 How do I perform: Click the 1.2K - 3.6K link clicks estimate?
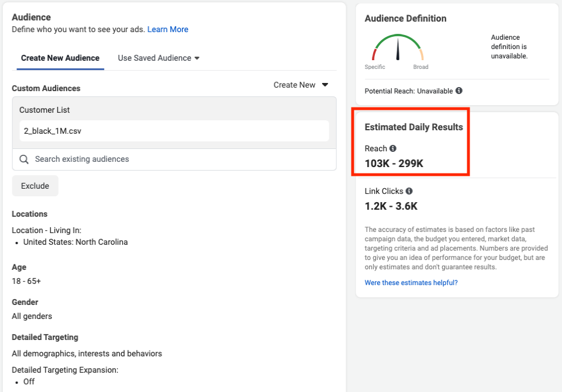click(391, 206)
